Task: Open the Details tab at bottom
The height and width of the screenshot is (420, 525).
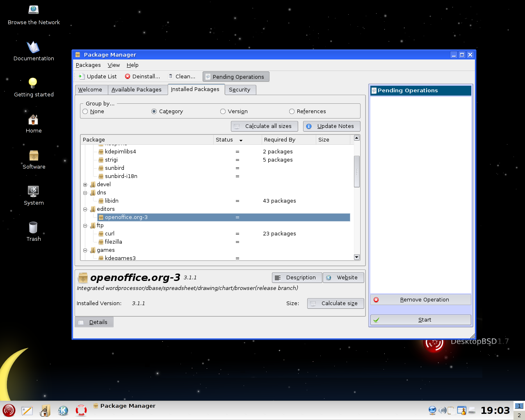Action: [x=94, y=322]
